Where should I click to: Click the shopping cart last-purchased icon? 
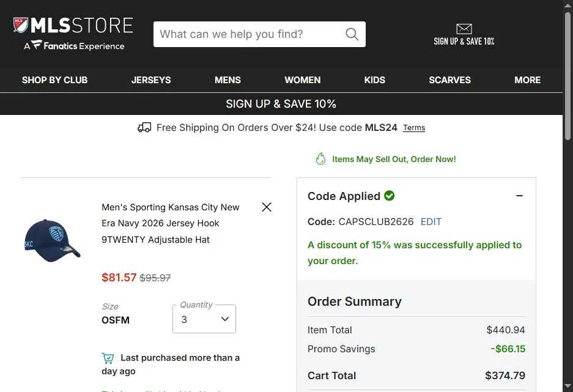[108, 358]
